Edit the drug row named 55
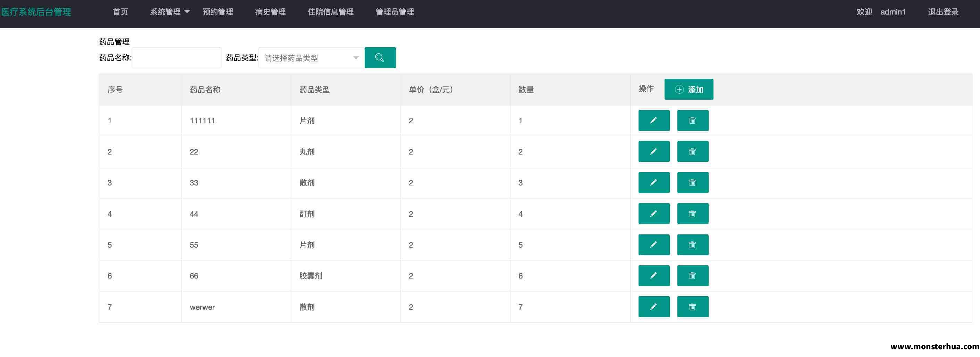This screenshot has height=357, width=980. [x=653, y=245]
